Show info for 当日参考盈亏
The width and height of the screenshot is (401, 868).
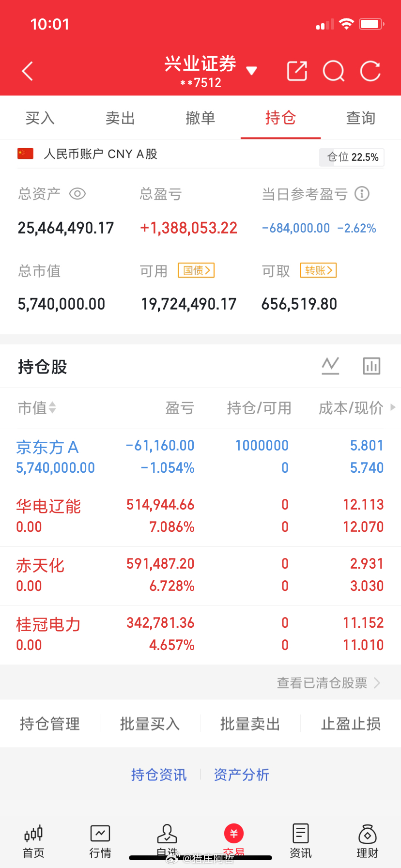(x=362, y=194)
